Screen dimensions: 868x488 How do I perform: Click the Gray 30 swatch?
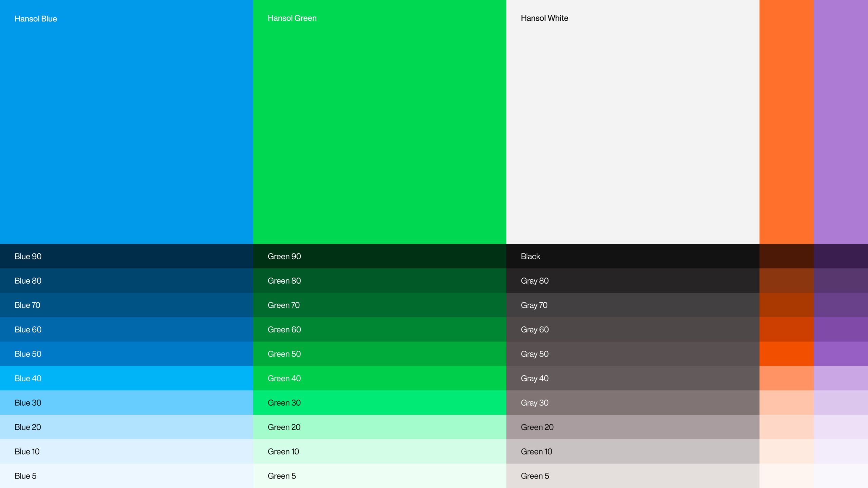[x=632, y=403]
